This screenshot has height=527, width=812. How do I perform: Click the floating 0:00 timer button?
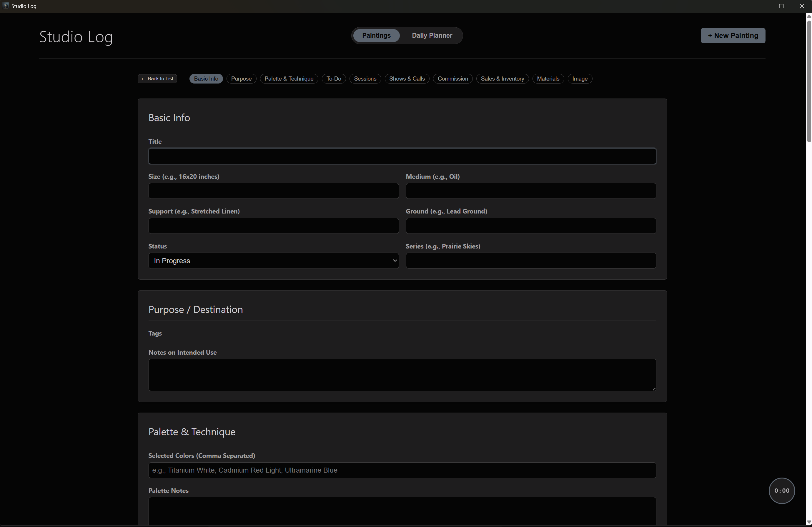782,491
